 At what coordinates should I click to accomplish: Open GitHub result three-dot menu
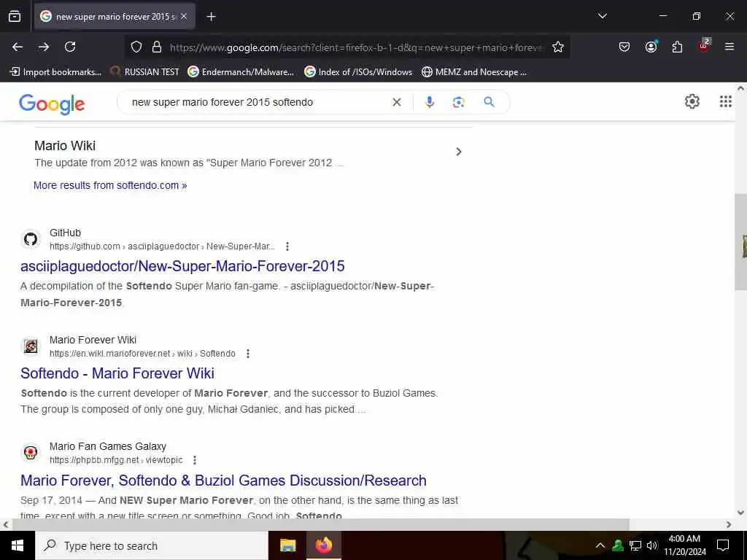287,246
